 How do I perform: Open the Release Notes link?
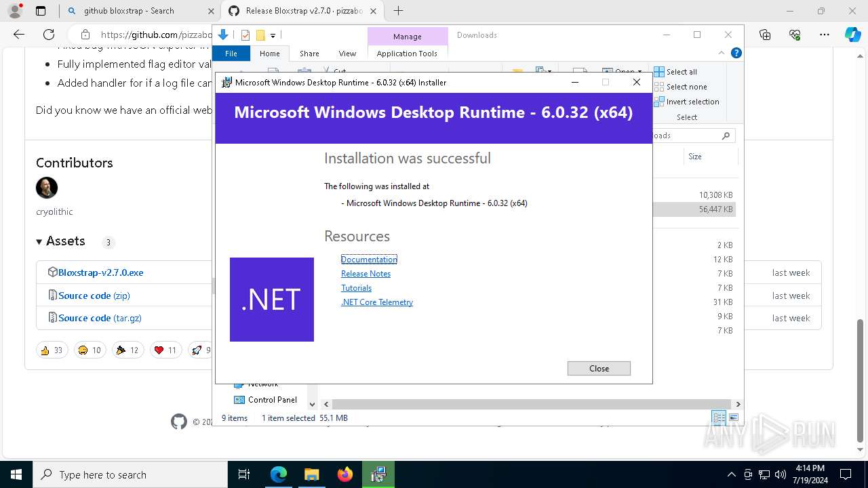pos(366,274)
